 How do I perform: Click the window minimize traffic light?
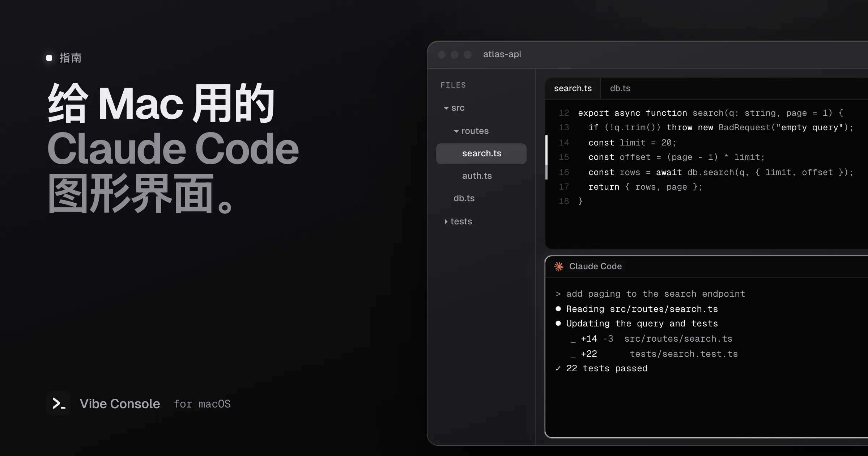pyautogui.click(x=455, y=55)
